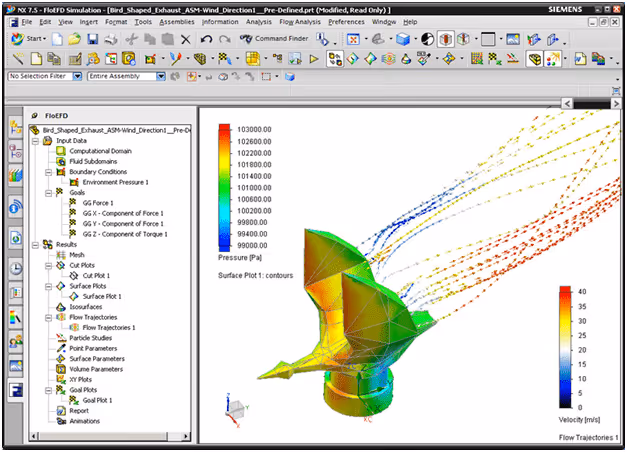
Task: Collapse the Goals tree node
Action: coord(48,193)
